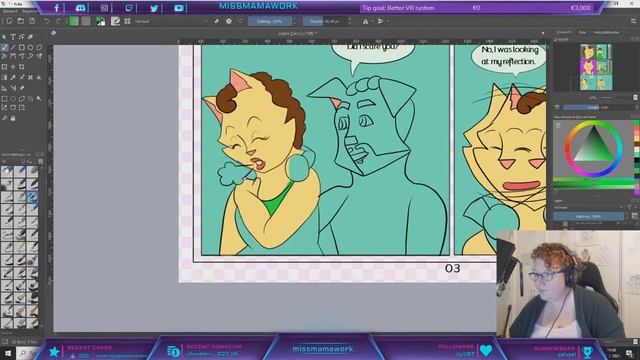Open the brush presets chooser grid icon

pos(127,21)
